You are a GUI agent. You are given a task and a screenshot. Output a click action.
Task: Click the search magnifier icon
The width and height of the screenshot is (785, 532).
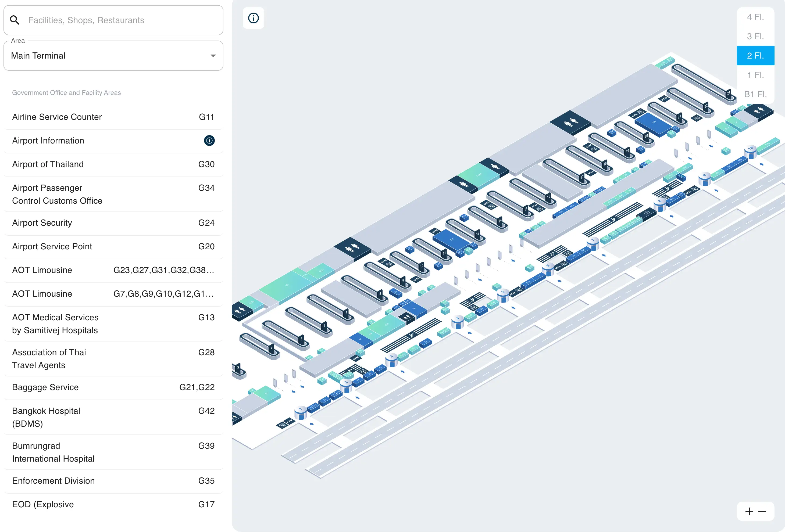coord(15,20)
